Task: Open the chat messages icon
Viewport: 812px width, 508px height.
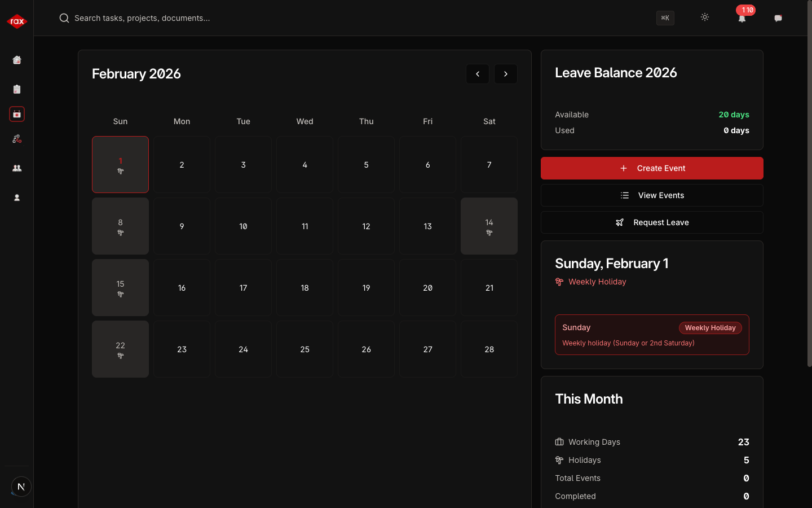Action: pos(778,18)
